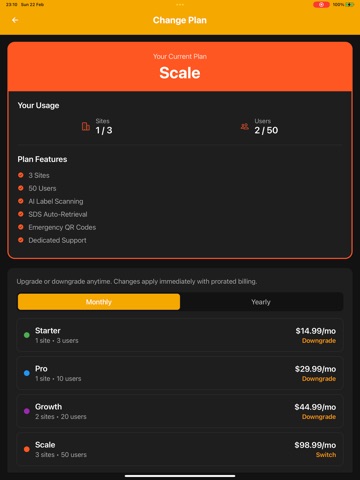This screenshot has height=480, width=360.
Task: Click the three-dot multitasking indicator at top
Action: [180, 5]
